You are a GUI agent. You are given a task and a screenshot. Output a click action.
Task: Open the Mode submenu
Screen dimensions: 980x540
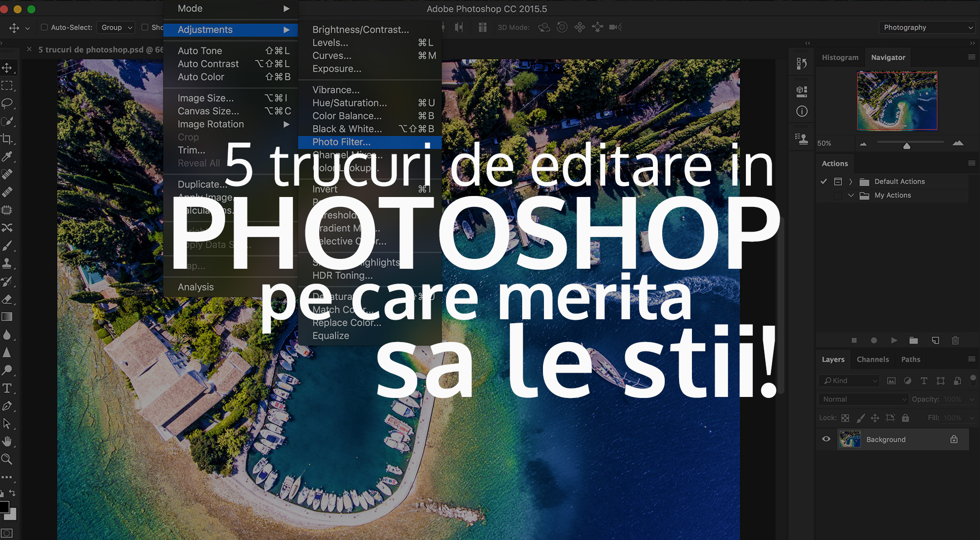231,8
